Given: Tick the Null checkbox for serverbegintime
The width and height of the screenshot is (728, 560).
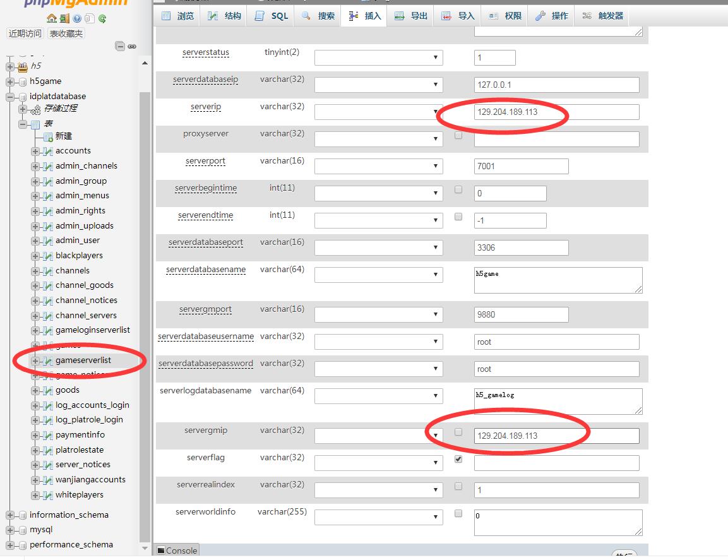Looking at the screenshot, I should point(458,189).
